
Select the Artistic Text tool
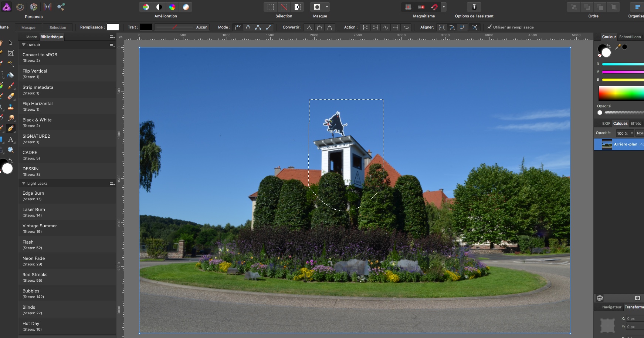tap(11, 139)
